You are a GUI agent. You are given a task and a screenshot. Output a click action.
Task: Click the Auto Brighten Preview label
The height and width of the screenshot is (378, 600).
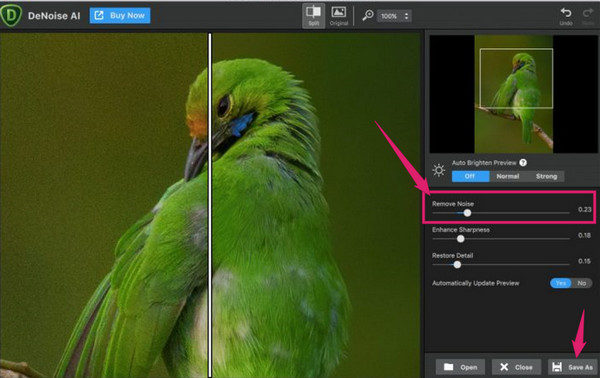pos(484,163)
